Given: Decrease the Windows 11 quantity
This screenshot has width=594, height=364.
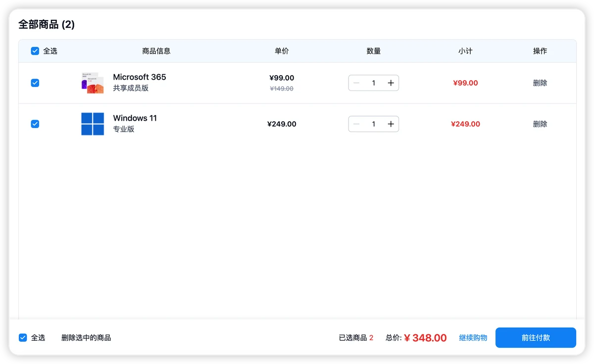Looking at the screenshot, I should click(x=356, y=124).
